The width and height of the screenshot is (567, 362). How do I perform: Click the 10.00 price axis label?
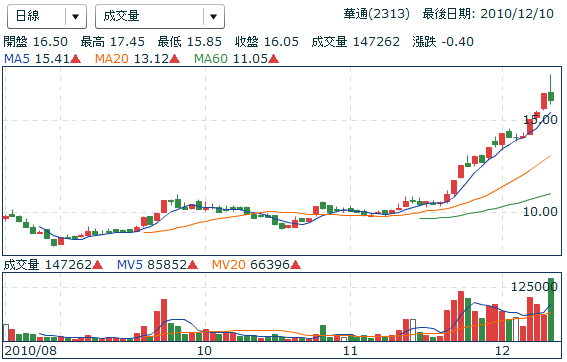541,212
